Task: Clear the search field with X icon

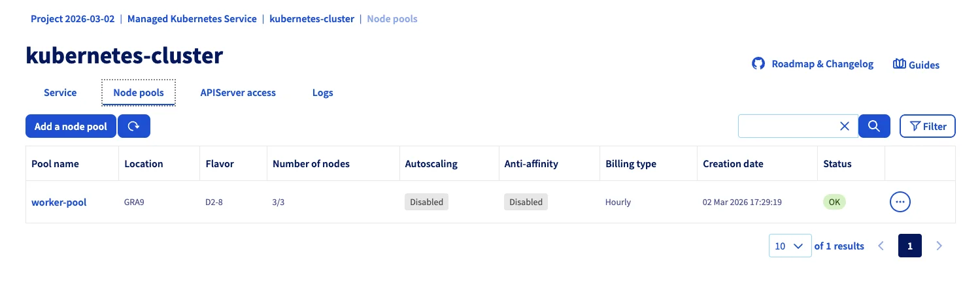Action: (x=844, y=126)
